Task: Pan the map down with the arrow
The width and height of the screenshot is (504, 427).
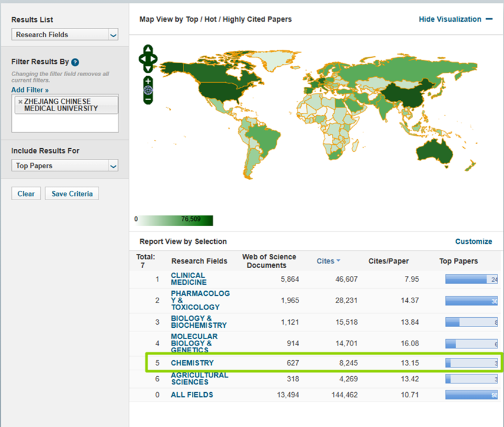Action: point(148,68)
